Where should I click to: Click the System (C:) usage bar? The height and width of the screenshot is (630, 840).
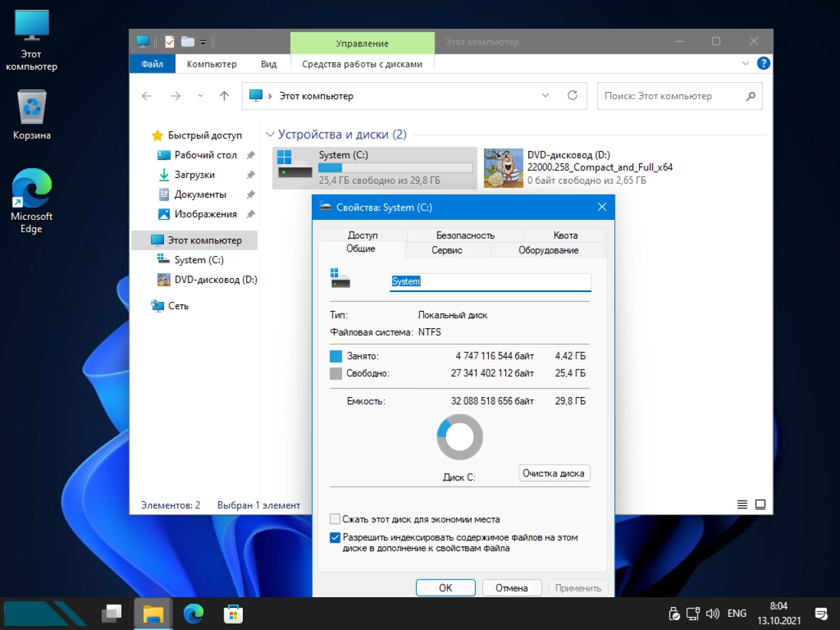click(x=396, y=168)
